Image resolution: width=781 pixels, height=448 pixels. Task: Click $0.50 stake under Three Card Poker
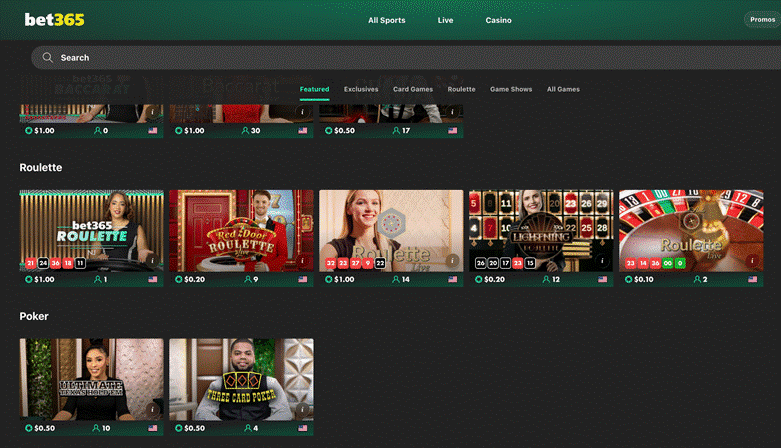tap(194, 428)
